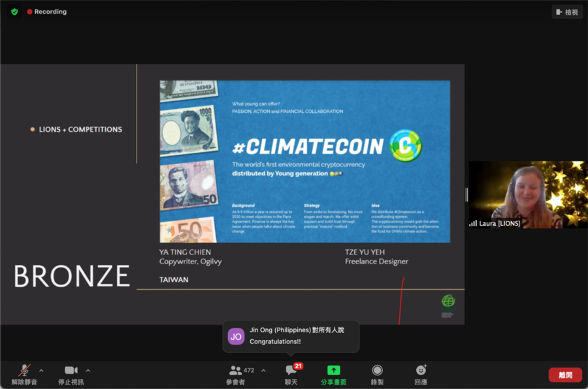Click the JO avatar in chat popup
The width and height of the screenshot is (588, 389).
tap(236, 336)
